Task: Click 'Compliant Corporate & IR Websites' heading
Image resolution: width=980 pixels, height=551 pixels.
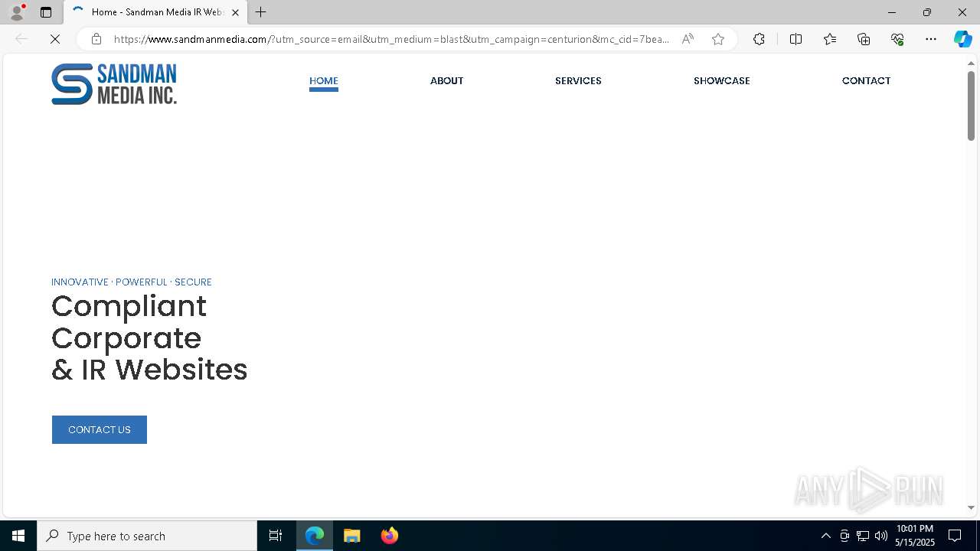Action: point(149,337)
